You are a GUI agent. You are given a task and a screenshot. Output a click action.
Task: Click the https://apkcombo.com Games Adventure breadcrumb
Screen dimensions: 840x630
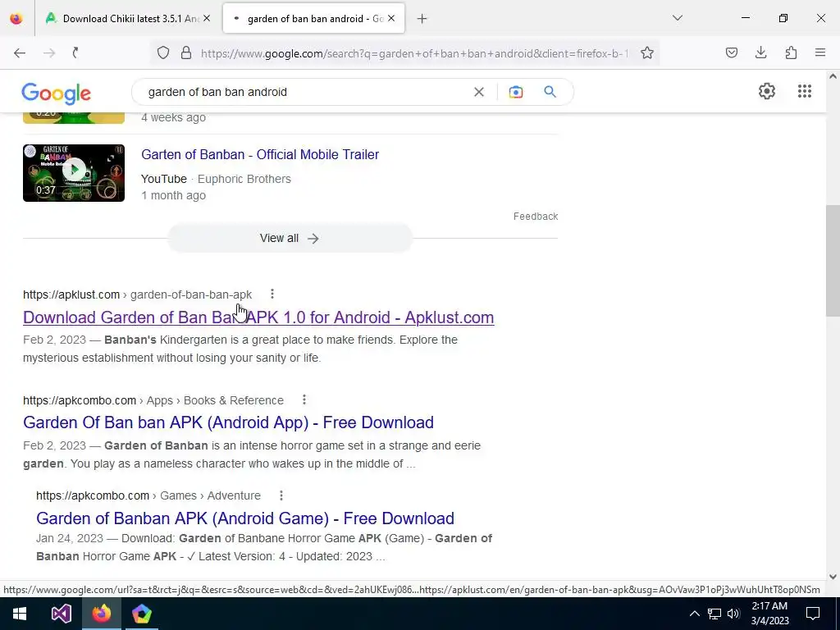(148, 495)
